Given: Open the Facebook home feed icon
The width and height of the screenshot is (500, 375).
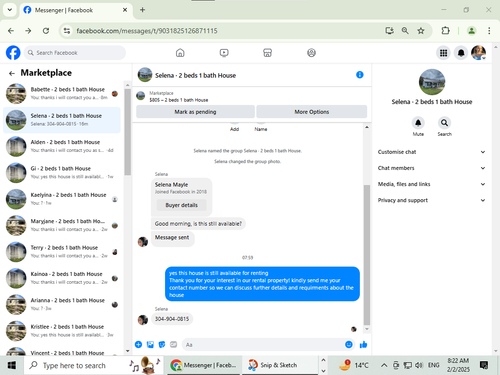Looking at the screenshot, I should (x=180, y=53).
